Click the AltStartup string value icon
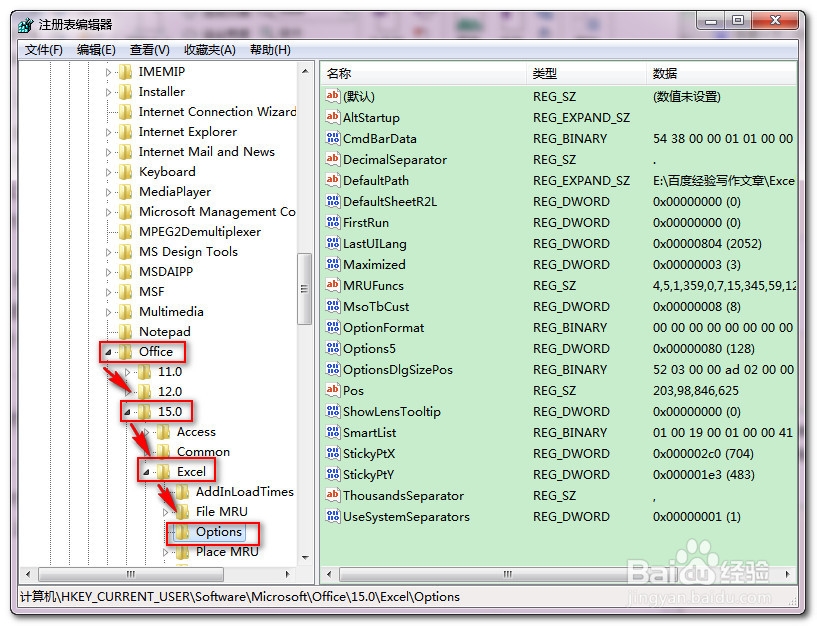 [332, 117]
